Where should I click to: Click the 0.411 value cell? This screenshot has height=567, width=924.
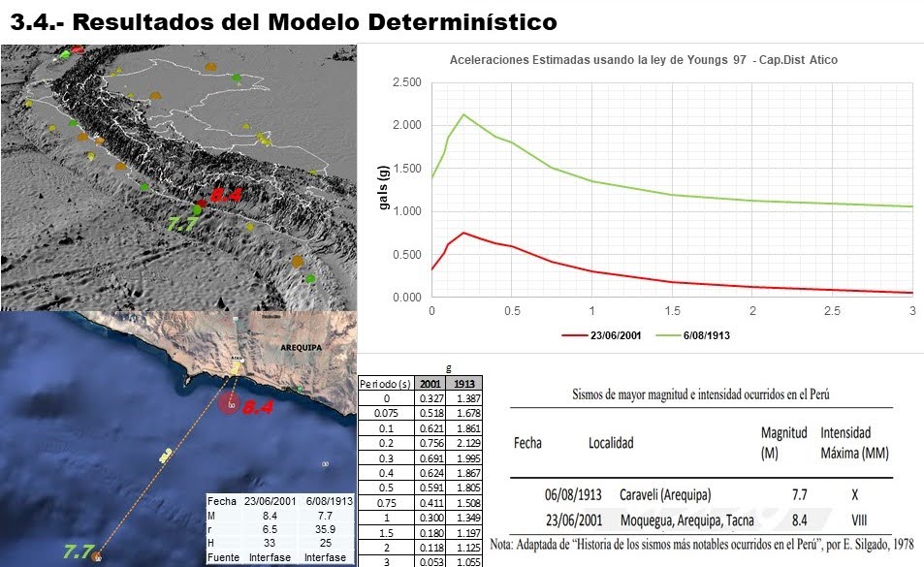tap(430, 503)
